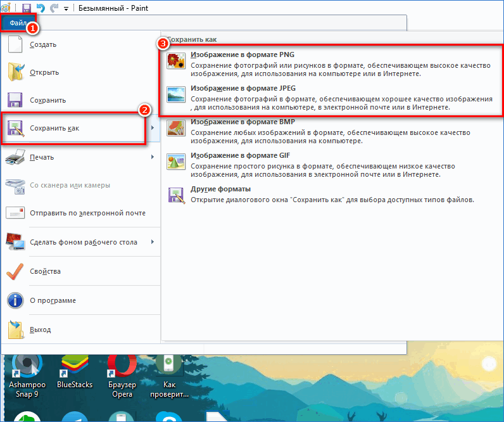Image resolution: width=504 pixels, height=422 pixels.
Task: Click the floppy disk icon next to Сохранить
Action: click(x=15, y=100)
